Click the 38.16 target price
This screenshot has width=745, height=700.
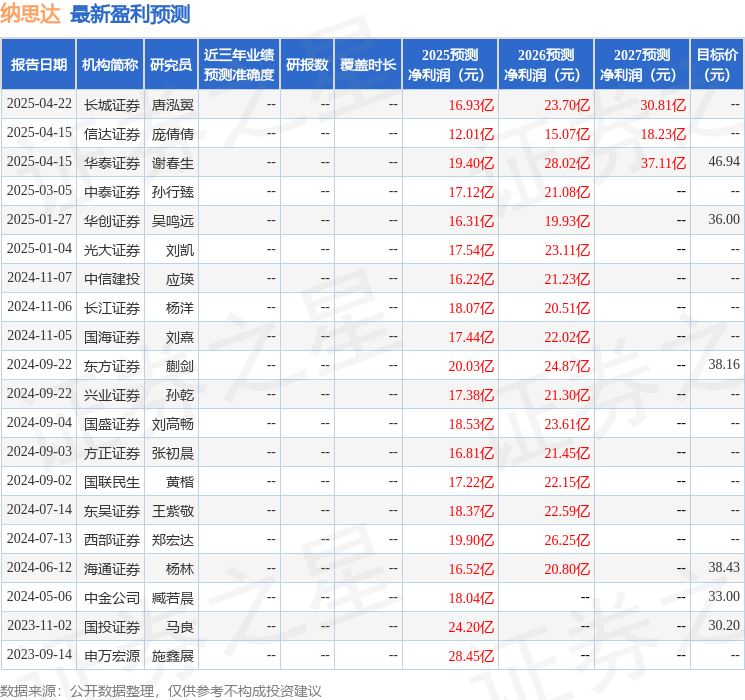click(x=724, y=364)
